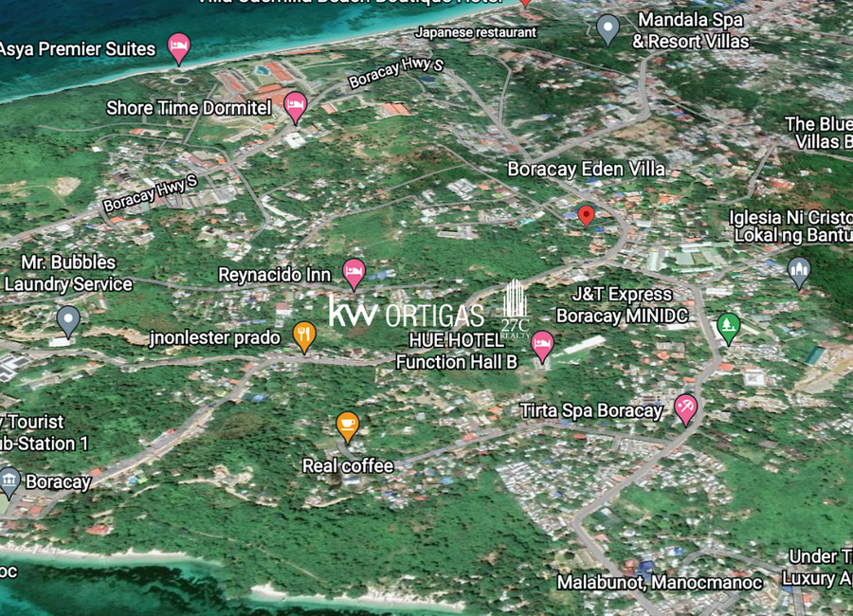
Task: Click the Mr. Bubbles Laundry Service label
Action: click(68, 273)
